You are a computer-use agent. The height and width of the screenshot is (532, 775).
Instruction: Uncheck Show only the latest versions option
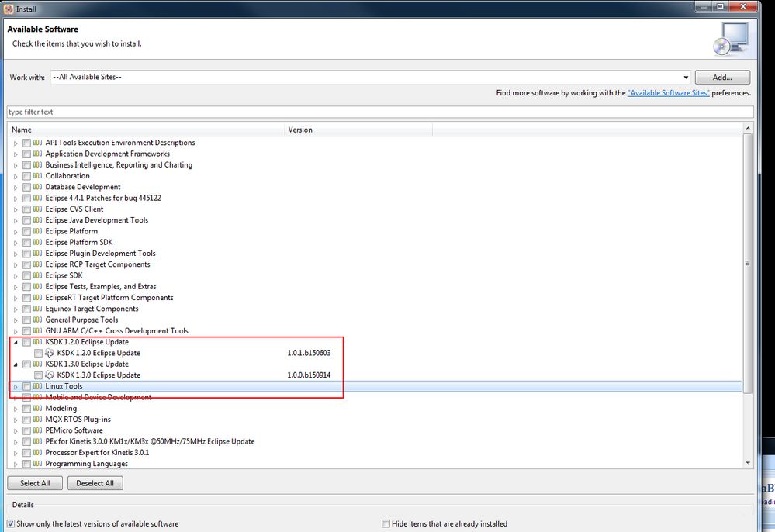(11, 523)
